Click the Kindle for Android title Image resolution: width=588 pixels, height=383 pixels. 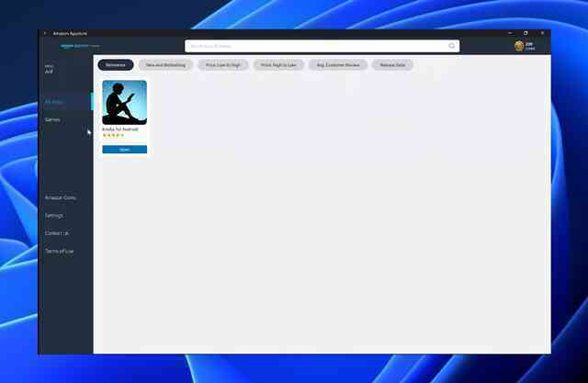click(x=120, y=129)
